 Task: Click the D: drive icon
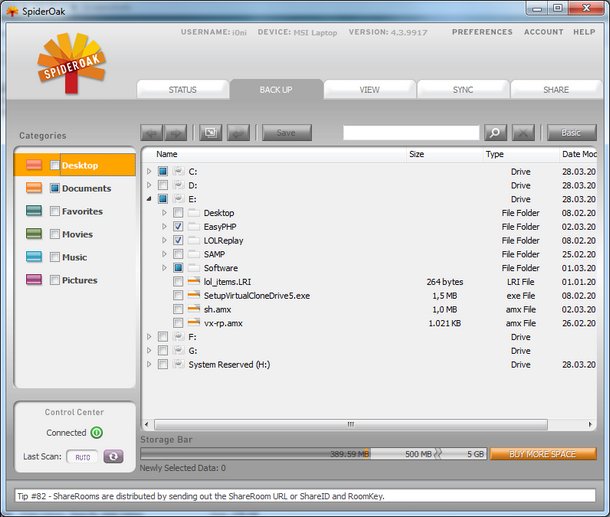click(179, 185)
